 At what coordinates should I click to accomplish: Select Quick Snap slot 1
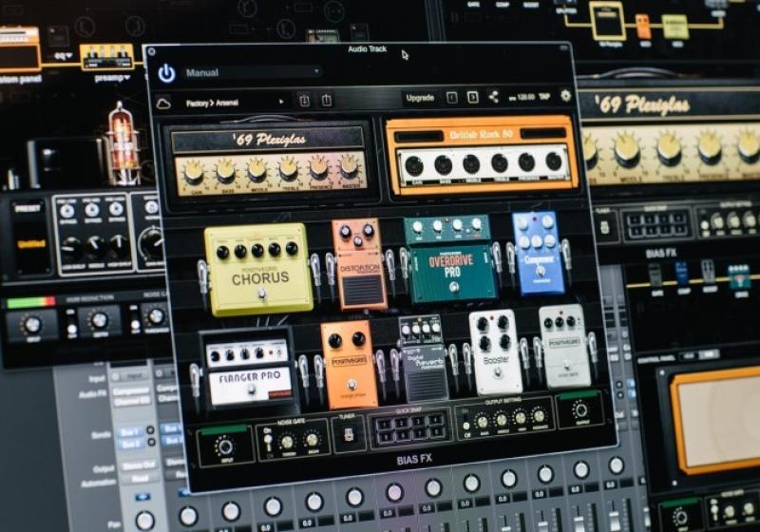pos(383,425)
